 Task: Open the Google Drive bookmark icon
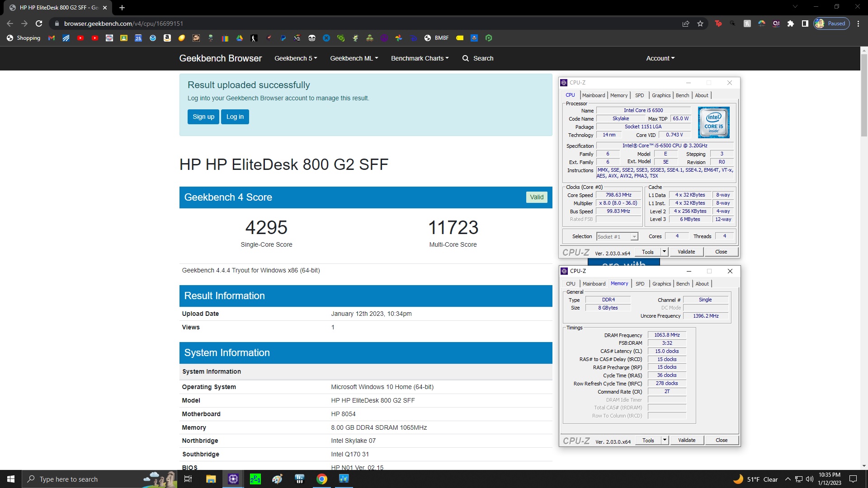(240, 38)
